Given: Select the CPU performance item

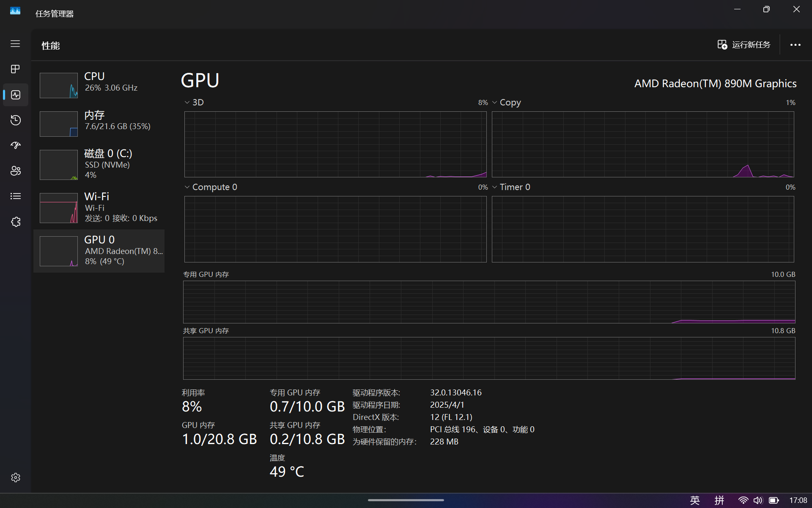Looking at the screenshot, I should [99, 85].
